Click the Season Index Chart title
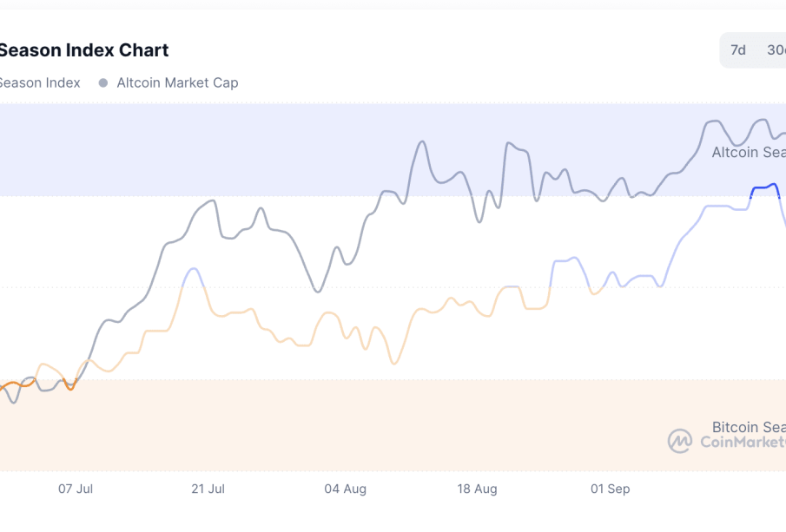 pos(83,50)
